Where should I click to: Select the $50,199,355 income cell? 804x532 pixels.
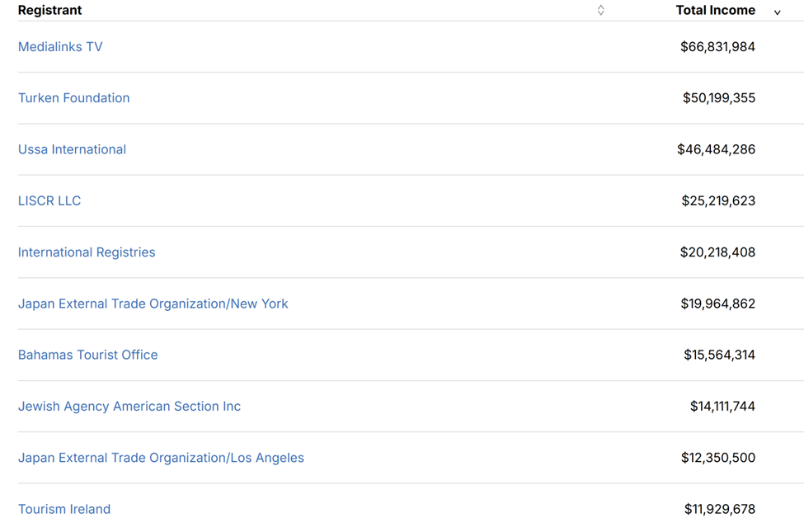tap(718, 98)
